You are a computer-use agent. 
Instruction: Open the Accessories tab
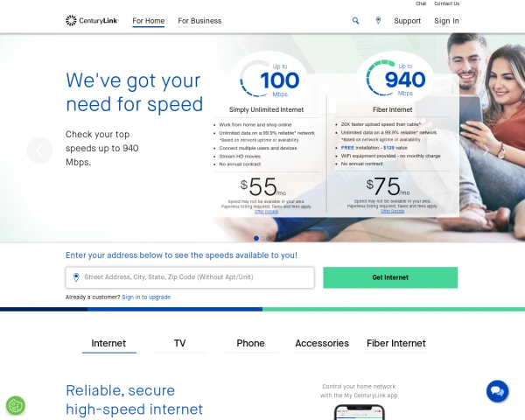click(x=322, y=343)
